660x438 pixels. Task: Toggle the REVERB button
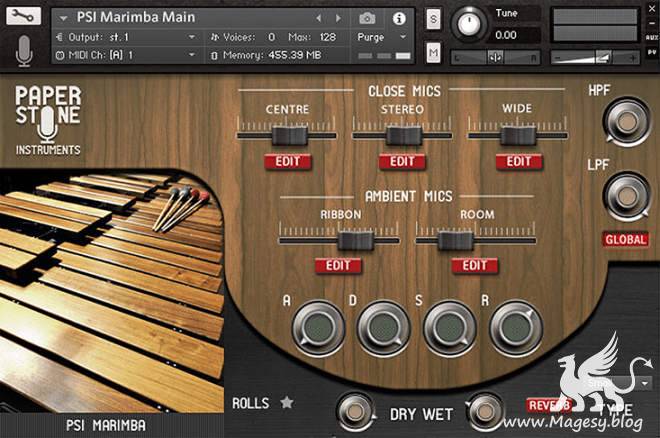tap(548, 405)
